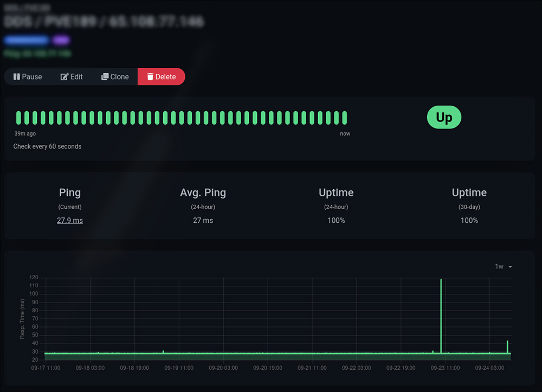Click the tall 120 ms spike on the chart
This screenshot has height=392, width=542.
(x=441, y=314)
